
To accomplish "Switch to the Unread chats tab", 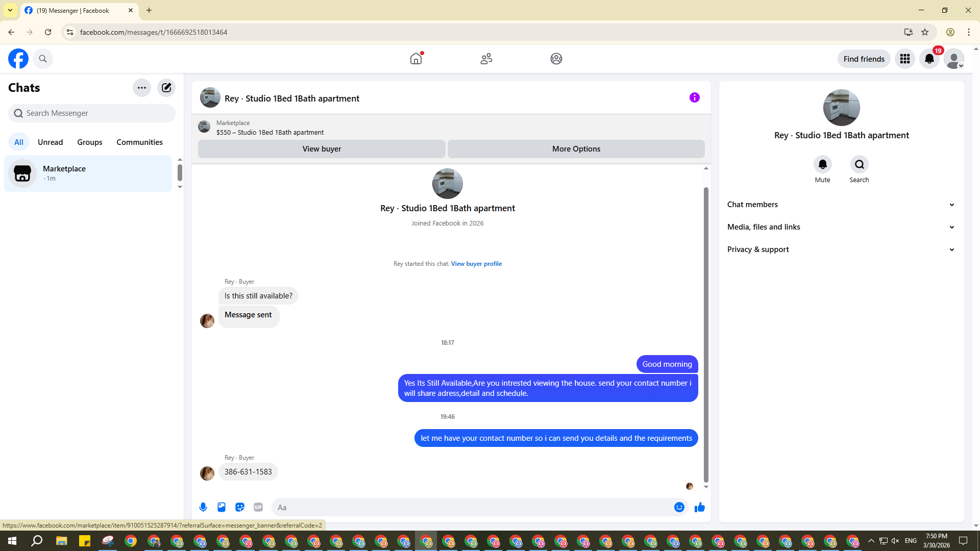I will click(50, 142).
